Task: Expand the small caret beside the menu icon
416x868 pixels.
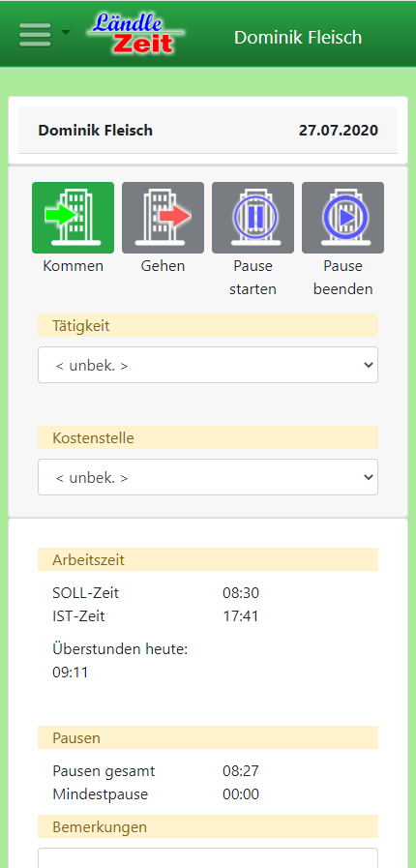Action: (66, 33)
